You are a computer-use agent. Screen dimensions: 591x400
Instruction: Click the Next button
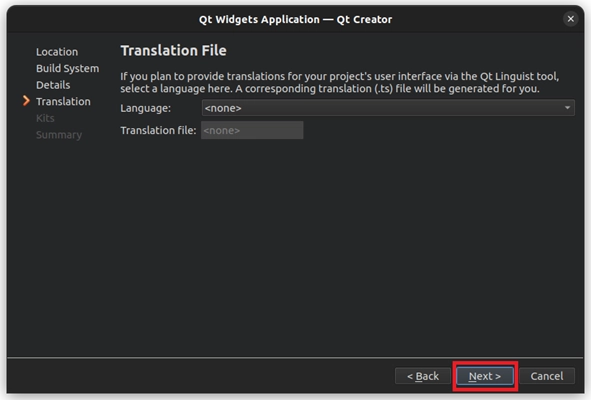(x=485, y=376)
